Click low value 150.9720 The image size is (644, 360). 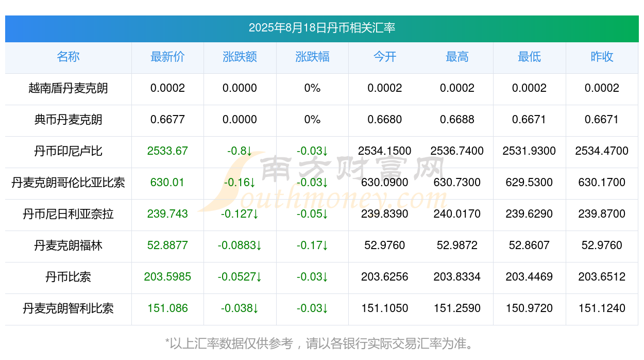tap(529, 308)
